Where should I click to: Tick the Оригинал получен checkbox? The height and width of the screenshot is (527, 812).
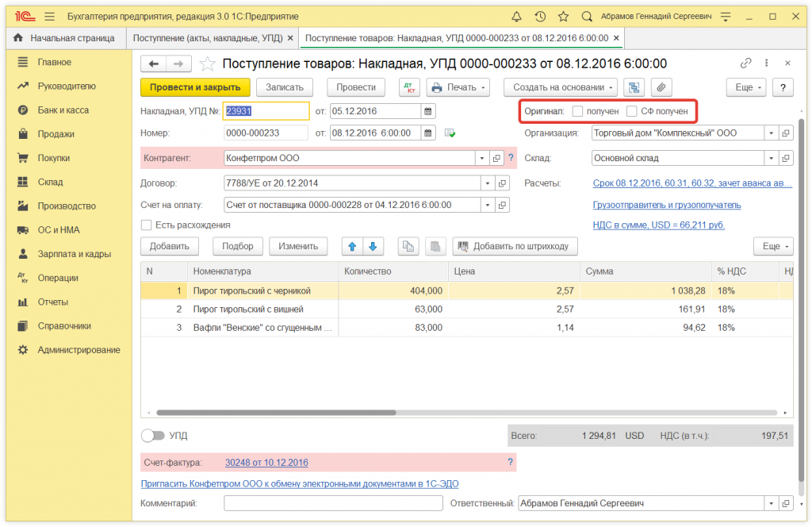point(578,111)
